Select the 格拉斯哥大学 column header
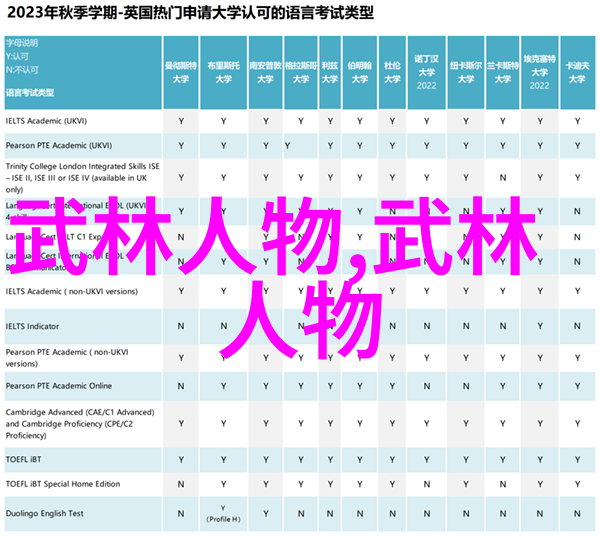Screen dimensions: 600x536 (x=301, y=72)
